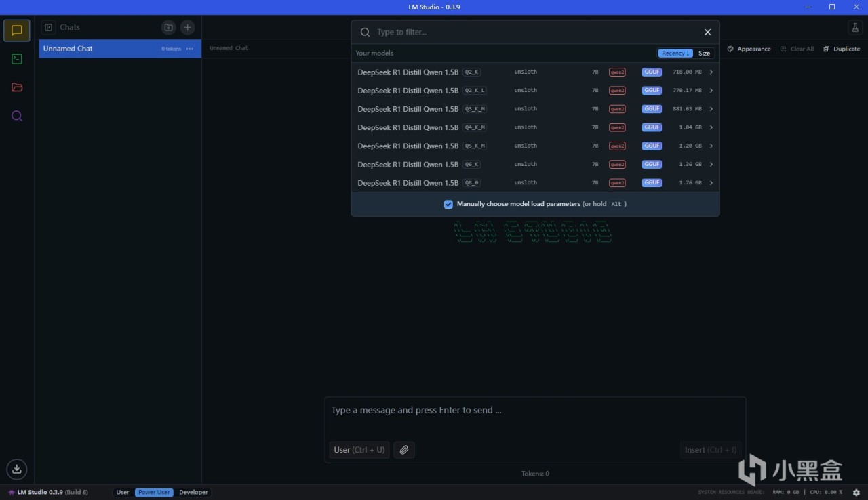Click the Q5_K_M quantization badge

click(x=475, y=146)
